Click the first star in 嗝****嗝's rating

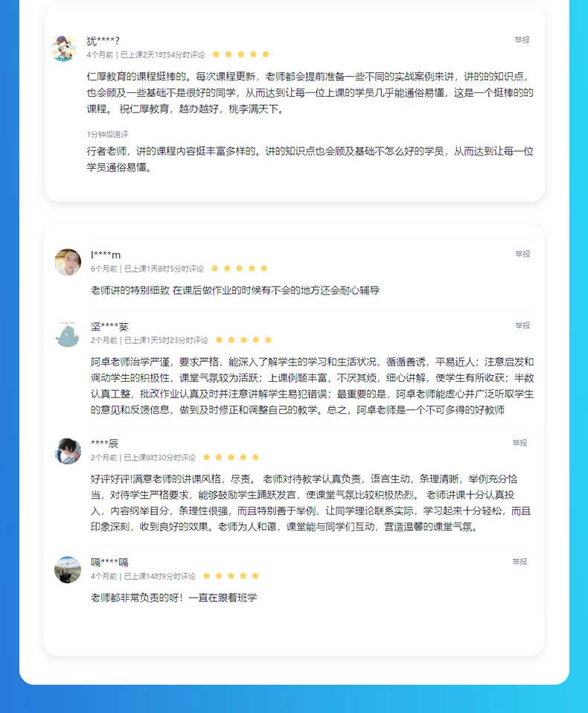click(206, 575)
